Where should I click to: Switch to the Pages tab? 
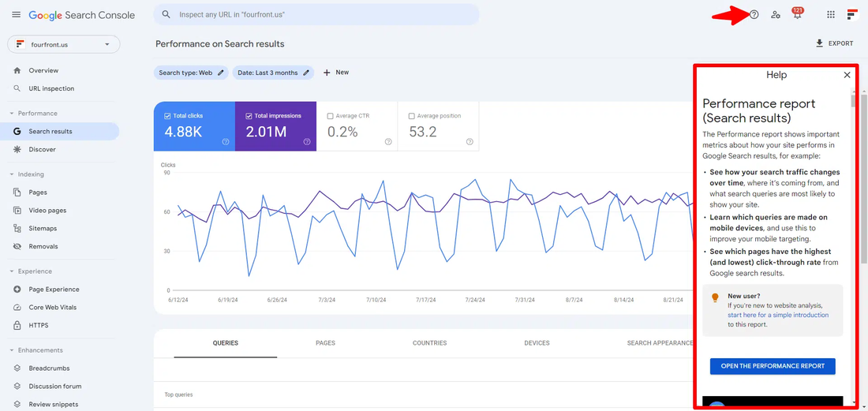tap(325, 343)
